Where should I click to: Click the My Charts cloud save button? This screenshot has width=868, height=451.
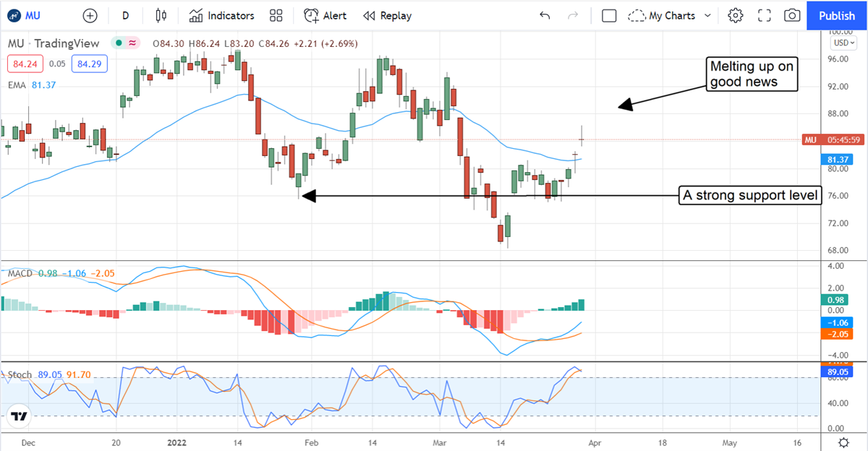[x=661, y=15]
